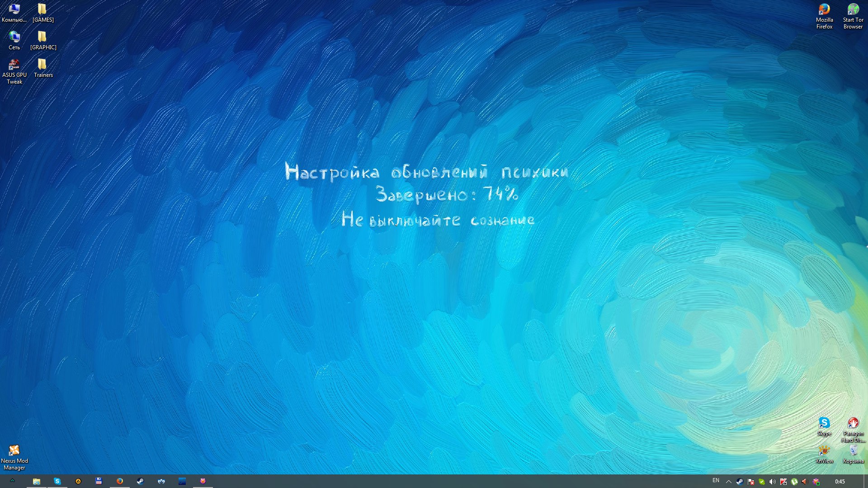Viewport: 868px width, 488px height.
Task: Click the XnView desktop icon
Action: [x=824, y=451]
